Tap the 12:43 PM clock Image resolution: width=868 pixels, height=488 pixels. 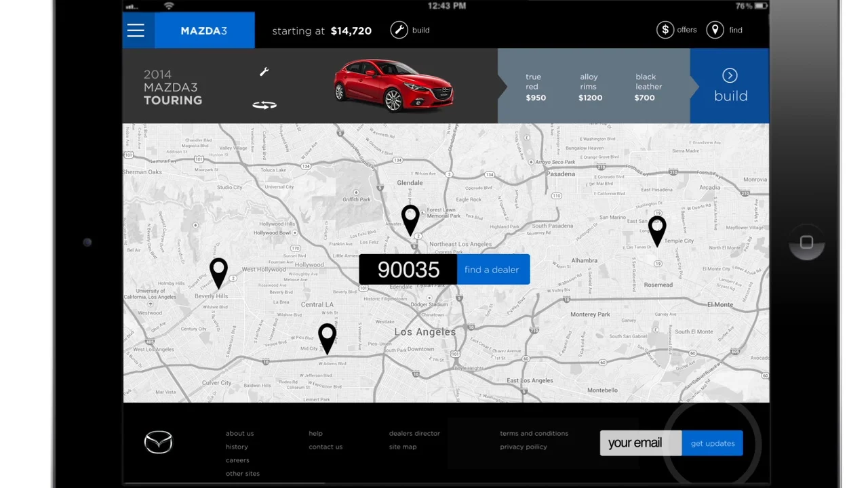447,5
